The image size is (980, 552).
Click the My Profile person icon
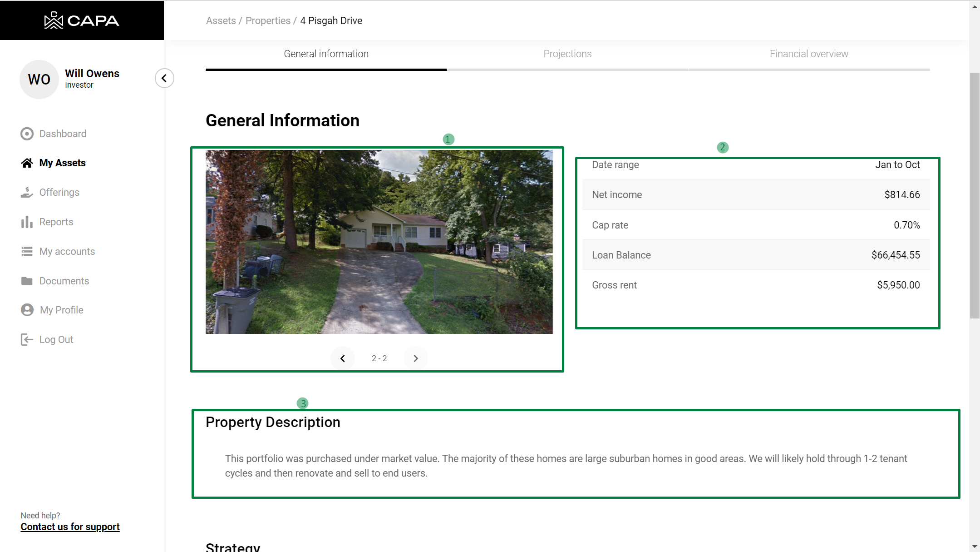(27, 310)
